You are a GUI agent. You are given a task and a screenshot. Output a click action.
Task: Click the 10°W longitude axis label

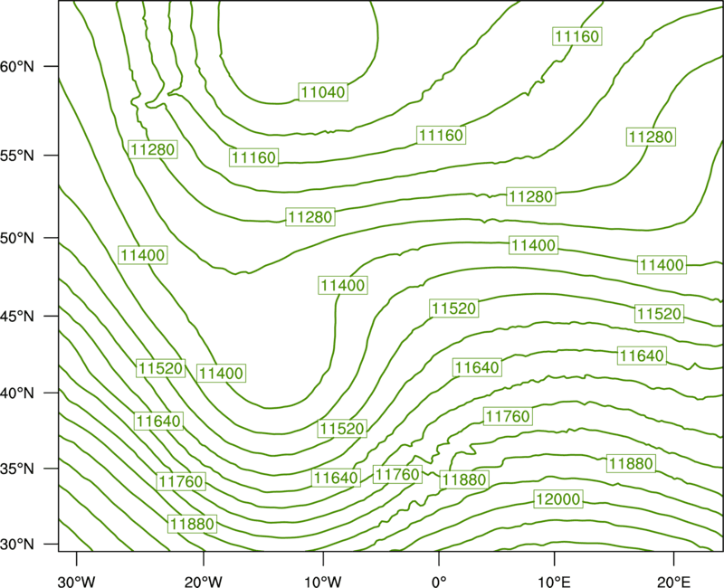pyautogui.click(x=323, y=582)
